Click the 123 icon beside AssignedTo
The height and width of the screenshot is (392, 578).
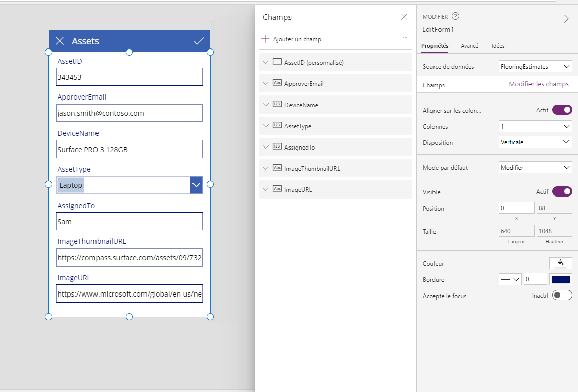click(x=277, y=146)
